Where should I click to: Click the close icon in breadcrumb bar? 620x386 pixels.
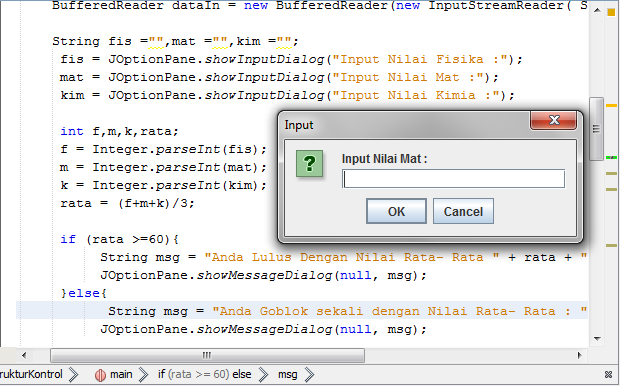609,375
